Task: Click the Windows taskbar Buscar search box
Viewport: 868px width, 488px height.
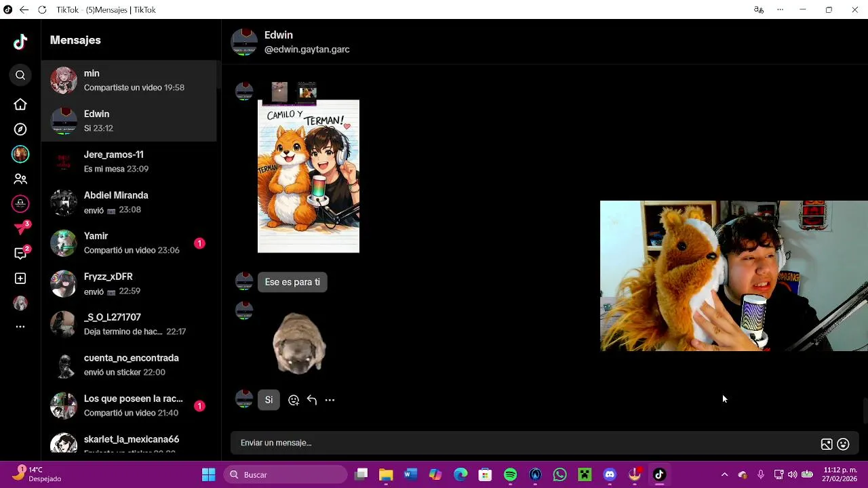Action: point(286,474)
